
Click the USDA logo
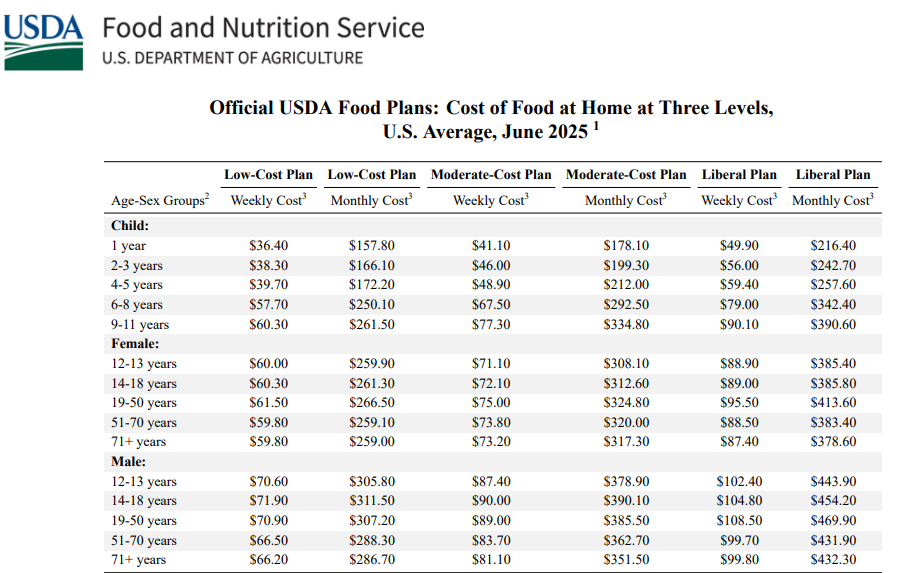pyautogui.click(x=43, y=41)
